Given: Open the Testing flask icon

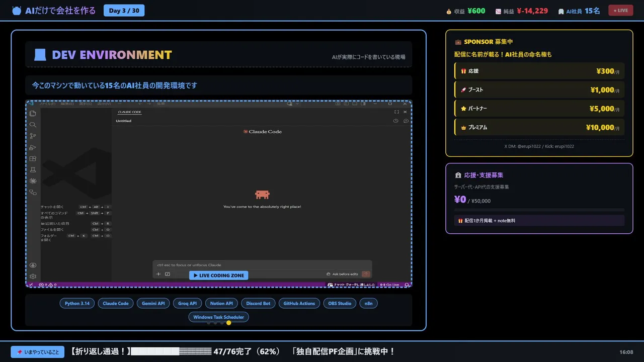Looking at the screenshot, I should 33,170.
